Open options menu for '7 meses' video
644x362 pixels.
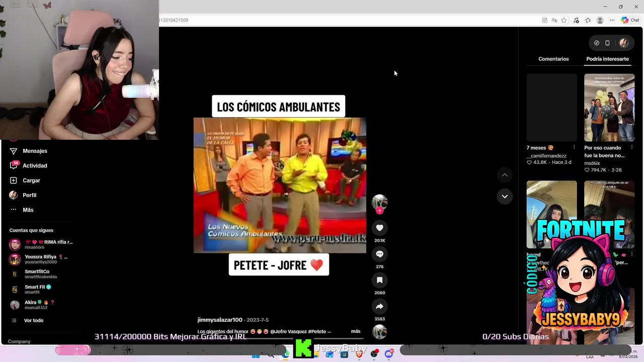pos(574,147)
